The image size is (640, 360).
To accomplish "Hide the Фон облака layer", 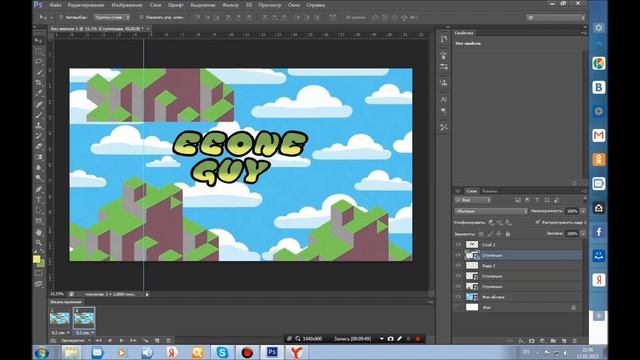I will point(458,297).
